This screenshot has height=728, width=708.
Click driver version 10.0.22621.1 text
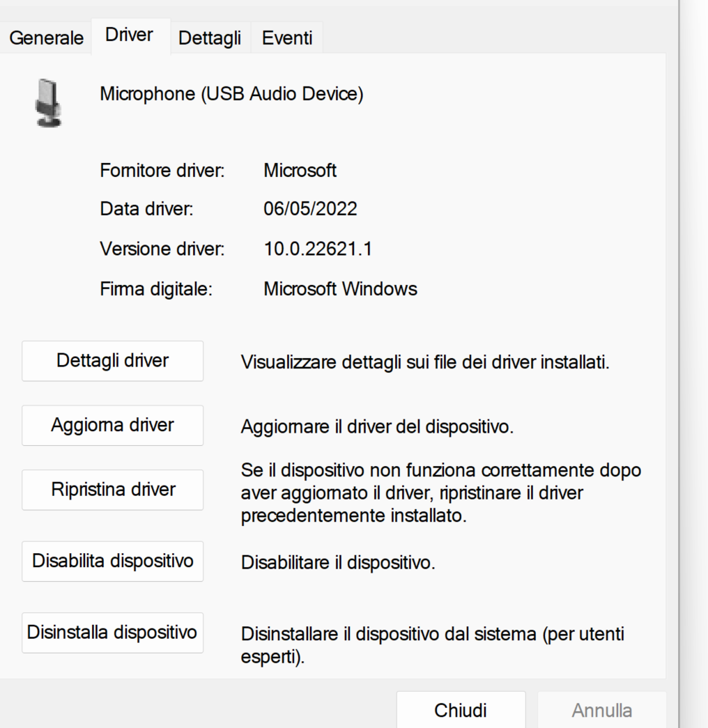pos(318,249)
